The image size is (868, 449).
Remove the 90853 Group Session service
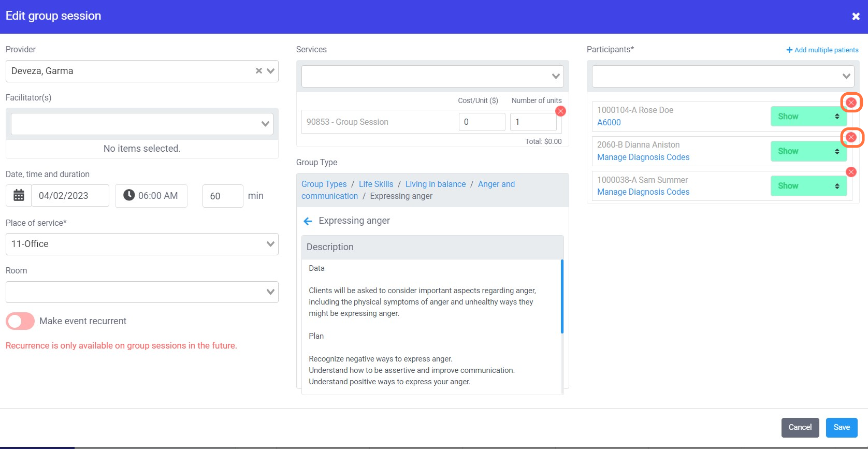[560, 111]
